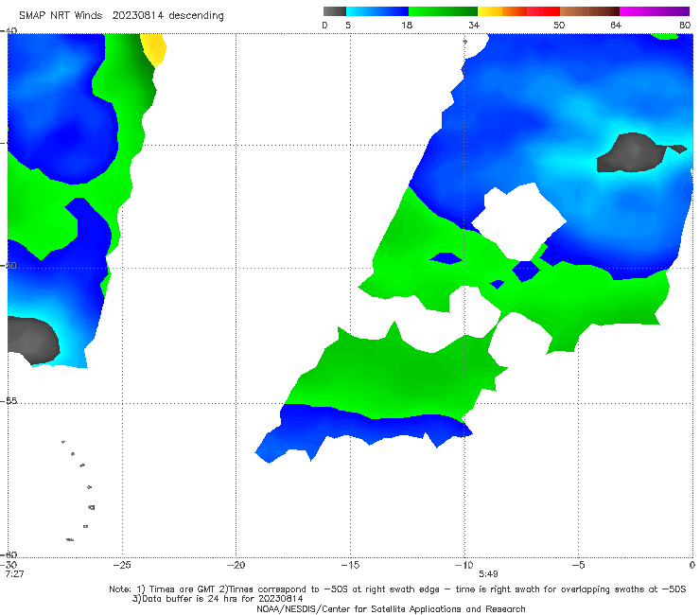Screen dimensions: 700x615
Task: Click the date "20230814" in the title
Action: click(x=137, y=15)
